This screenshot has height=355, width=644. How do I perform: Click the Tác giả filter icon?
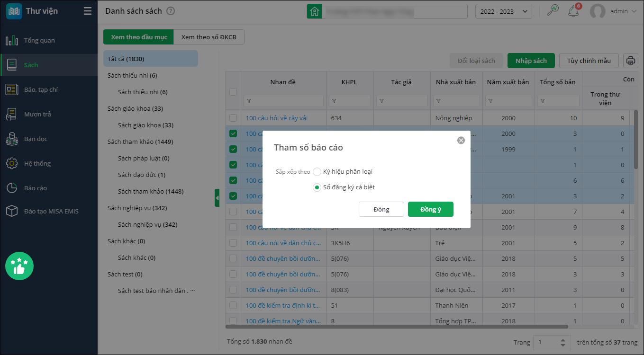382,101
